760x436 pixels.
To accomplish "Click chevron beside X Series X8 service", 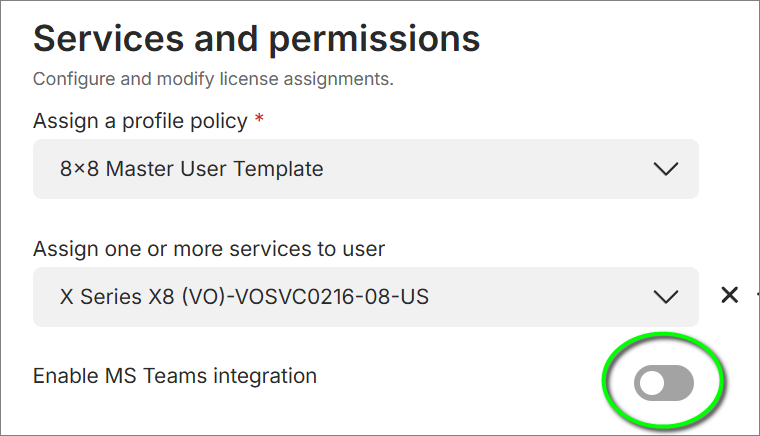I will pyautogui.click(x=665, y=297).
